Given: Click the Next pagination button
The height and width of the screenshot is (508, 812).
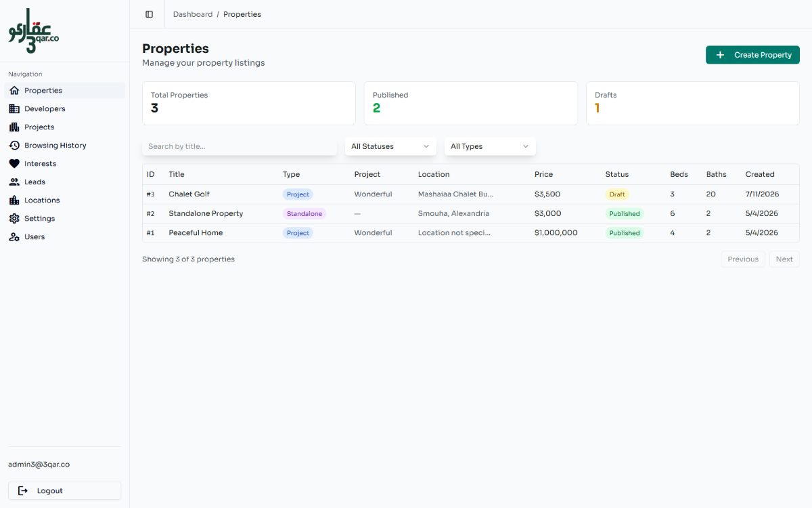Looking at the screenshot, I should pos(784,259).
